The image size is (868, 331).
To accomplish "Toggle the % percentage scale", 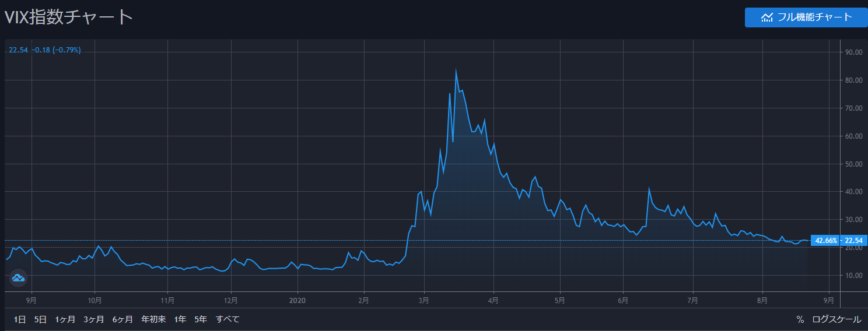I will [x=800, y=319].
